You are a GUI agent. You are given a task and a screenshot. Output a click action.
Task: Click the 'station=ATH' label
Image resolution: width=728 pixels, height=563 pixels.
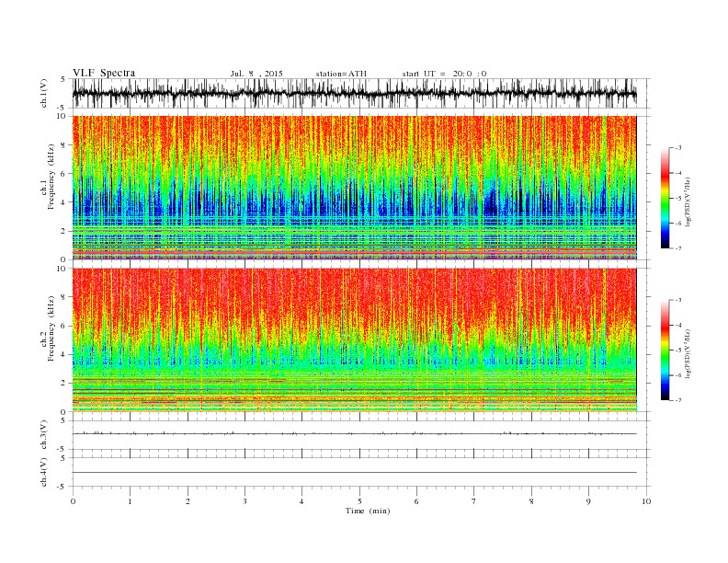click(x=341, y=74)
